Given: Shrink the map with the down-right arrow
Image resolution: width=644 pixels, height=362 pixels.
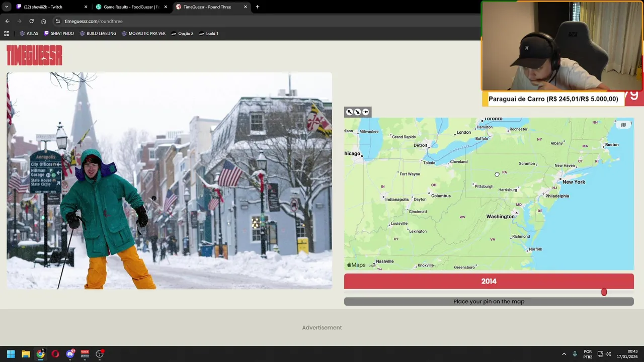Looking at the screenshot, I should tap(358, 112).
